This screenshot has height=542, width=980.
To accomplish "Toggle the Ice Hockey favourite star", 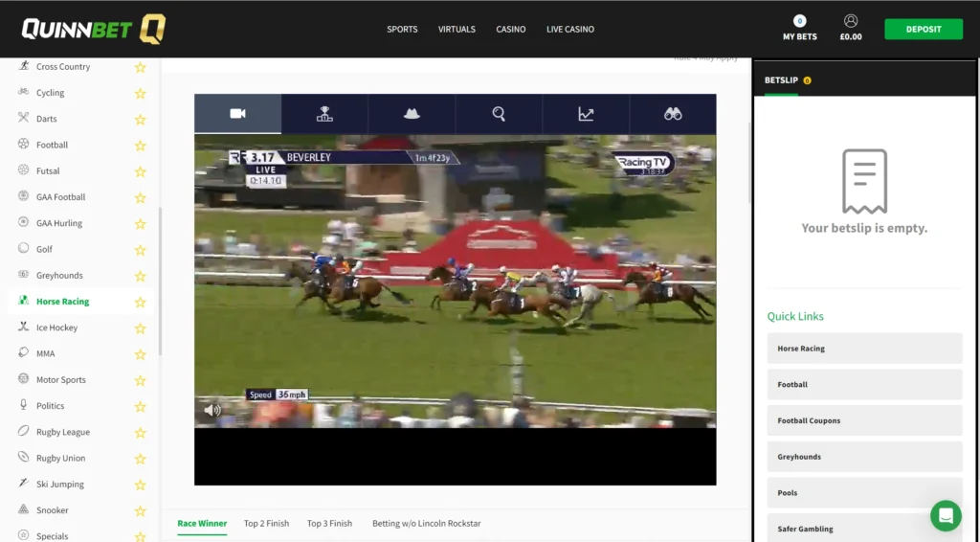I will pos(141,327).
